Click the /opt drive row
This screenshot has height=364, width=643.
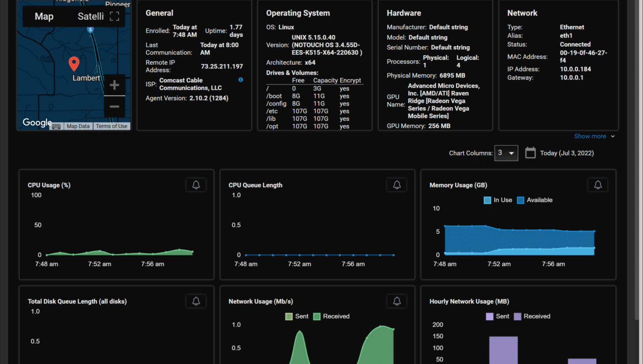(314, 126)
